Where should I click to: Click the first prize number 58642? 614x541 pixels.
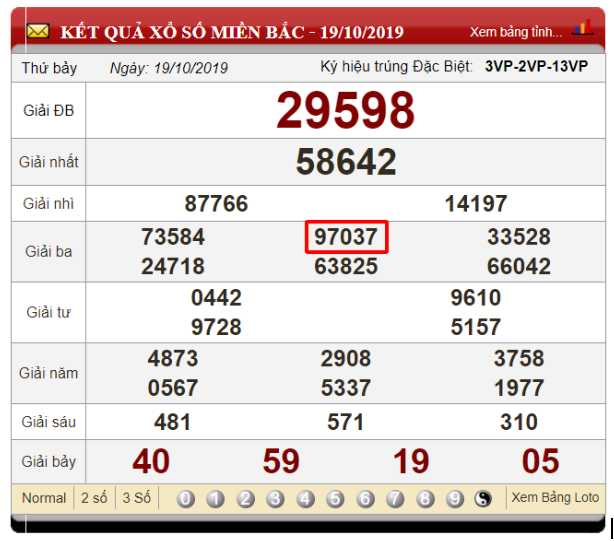(x=345, y=162)
